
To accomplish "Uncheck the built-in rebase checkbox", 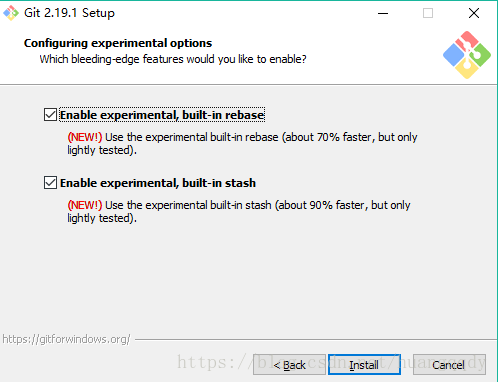I will (x=50, y=115).
